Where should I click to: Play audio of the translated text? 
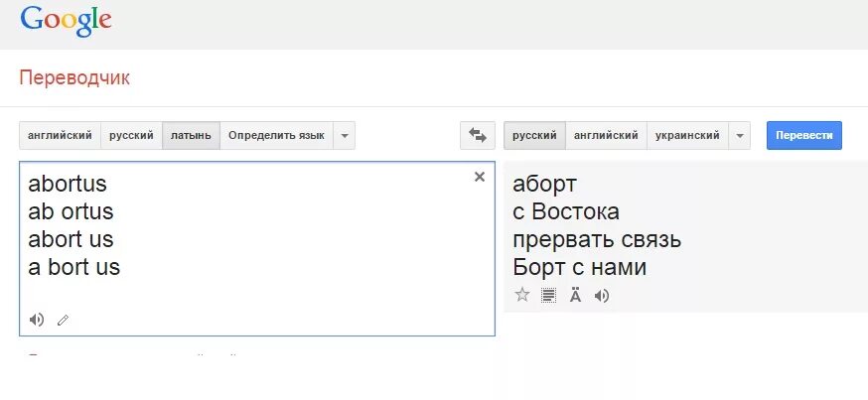(x=602, y=295)
